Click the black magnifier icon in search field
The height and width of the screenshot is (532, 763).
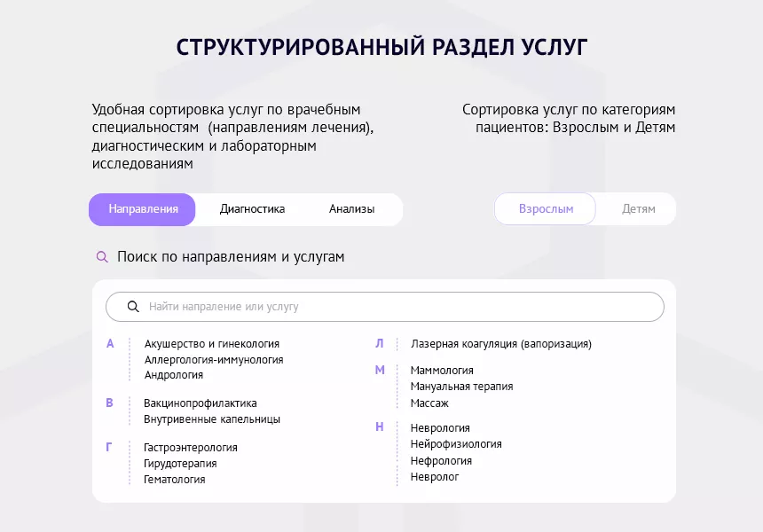coord(133,307)
